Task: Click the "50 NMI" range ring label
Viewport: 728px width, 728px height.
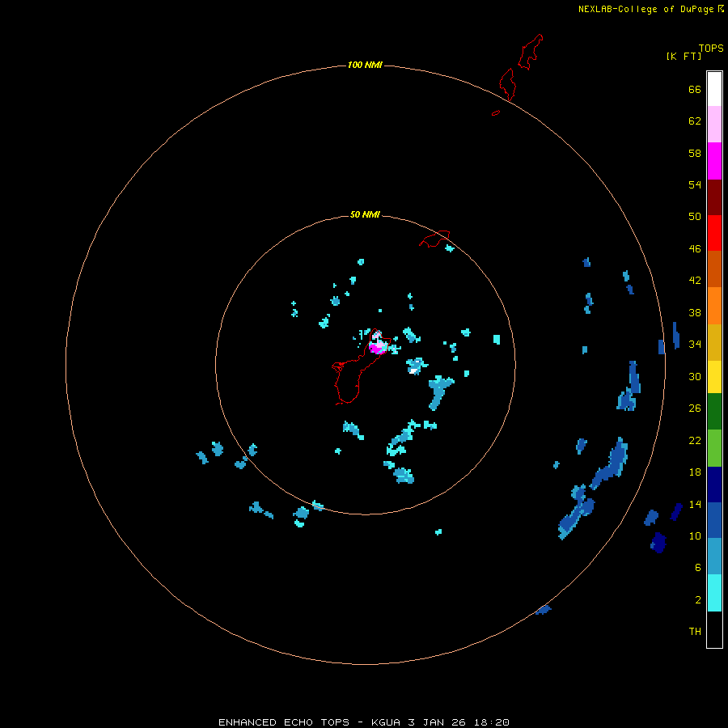Action: (x=365, y=214)
